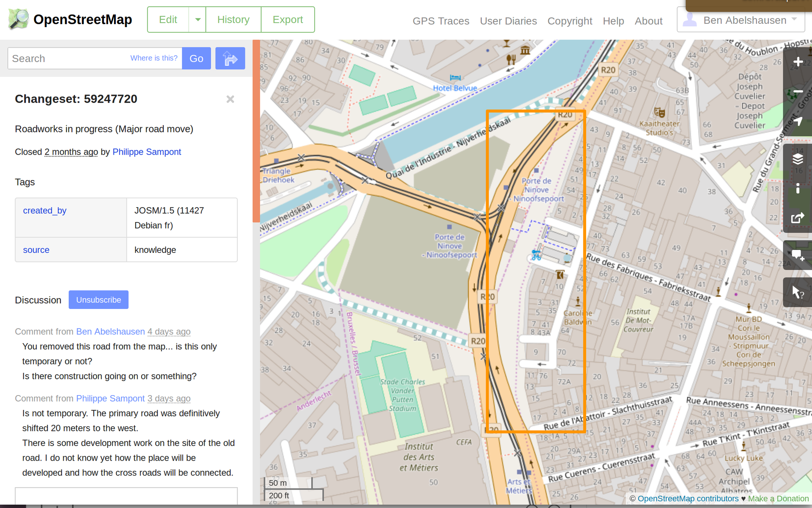The height and width of the screenshot is (508, 812).
Task: Add a note with the speech-bubble icon
Action: [x=798, y=255]
